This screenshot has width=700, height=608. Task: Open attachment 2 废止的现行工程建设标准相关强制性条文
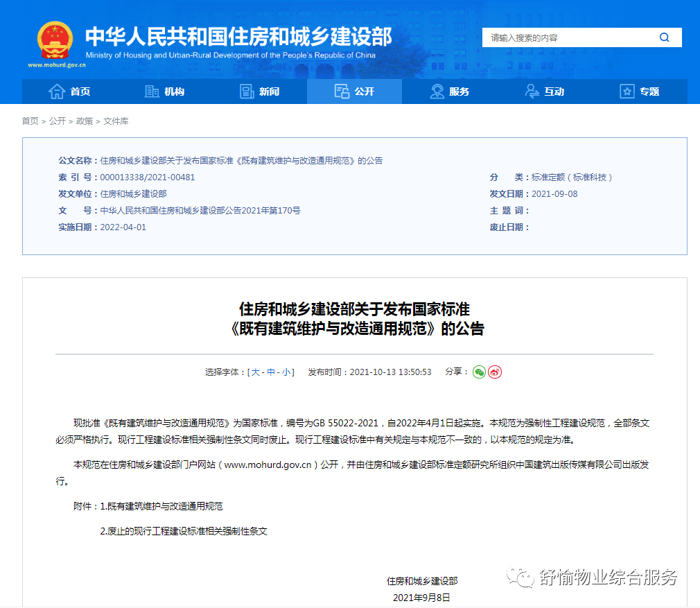pyautogui.click(x=185, y=530)
